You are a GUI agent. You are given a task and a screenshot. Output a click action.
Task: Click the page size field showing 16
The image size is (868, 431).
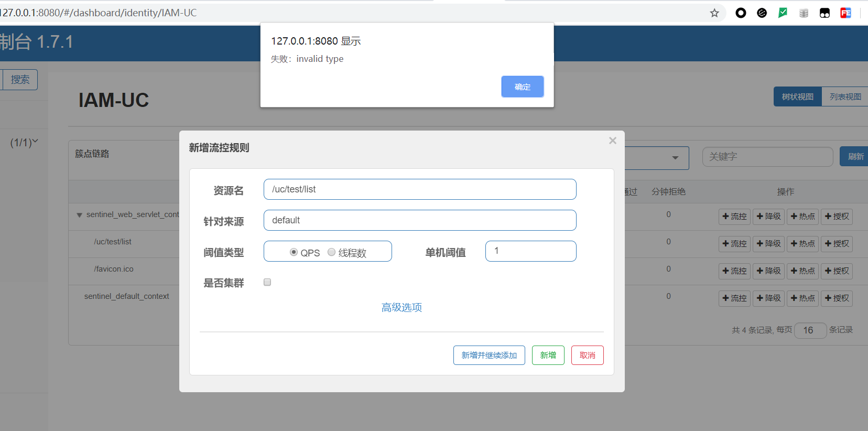point(810,330)
